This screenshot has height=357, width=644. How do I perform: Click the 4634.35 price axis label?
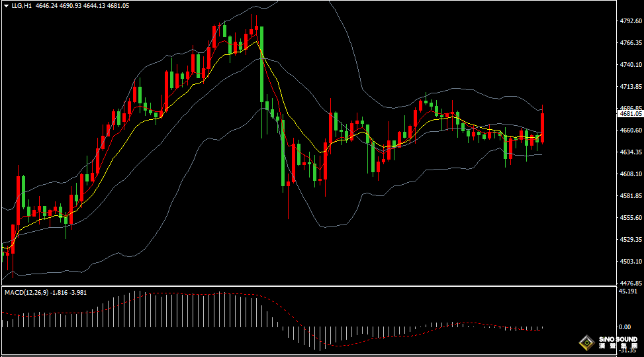630,152
